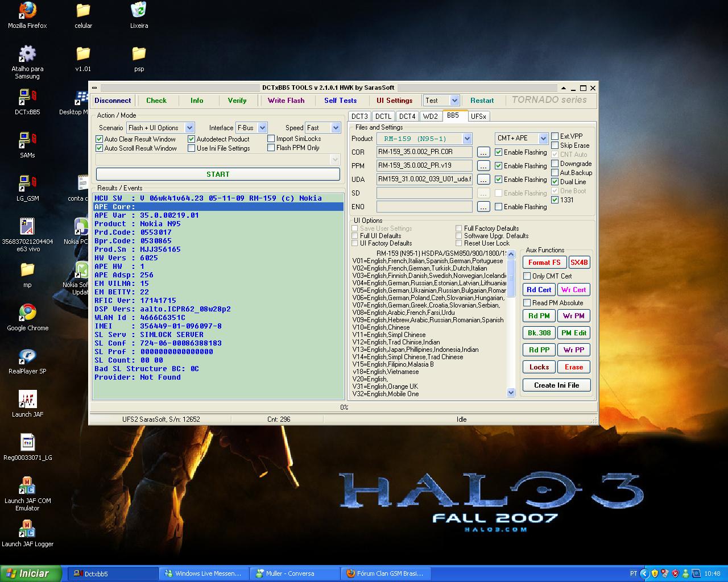Toggle Auto Clear Result Window checkbox

click(x=100, y=139)
